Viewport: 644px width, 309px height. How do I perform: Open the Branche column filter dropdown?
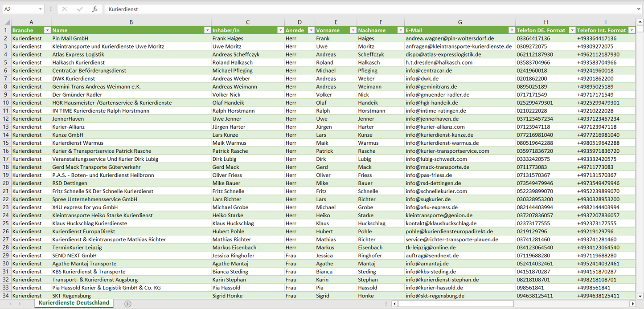pyautogui.click(x=47, y=30)
